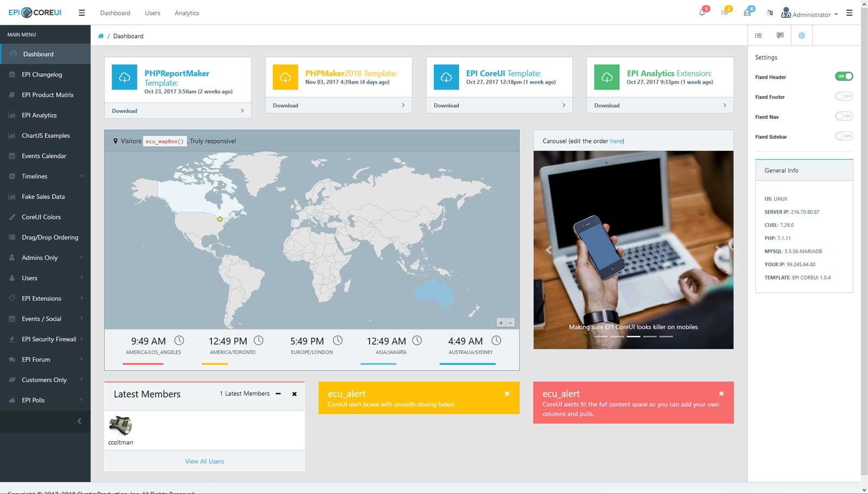
Task: Enable the Fixed Nav switch
Action: tap(844, 116)
